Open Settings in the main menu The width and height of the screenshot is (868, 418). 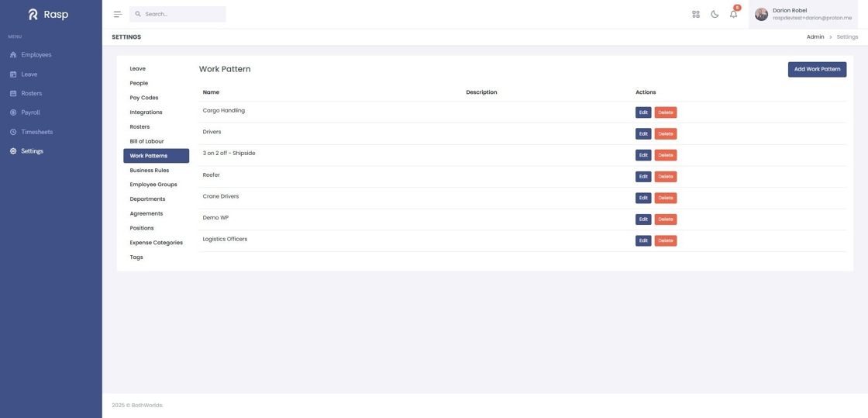coord(32,151)
